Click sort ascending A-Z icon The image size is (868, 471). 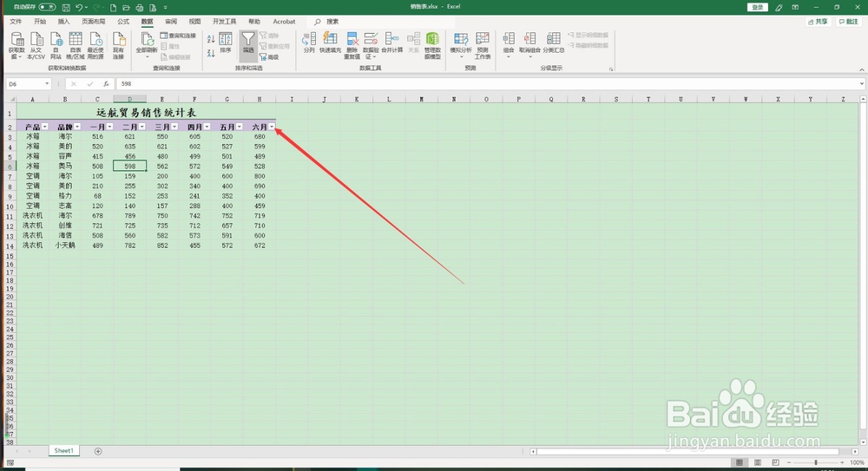211,39
